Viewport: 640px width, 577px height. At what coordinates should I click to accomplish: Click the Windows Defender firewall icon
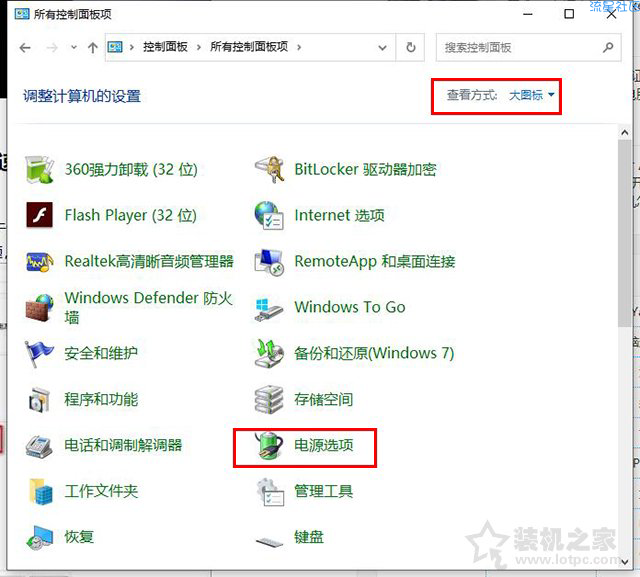point(39,307)
